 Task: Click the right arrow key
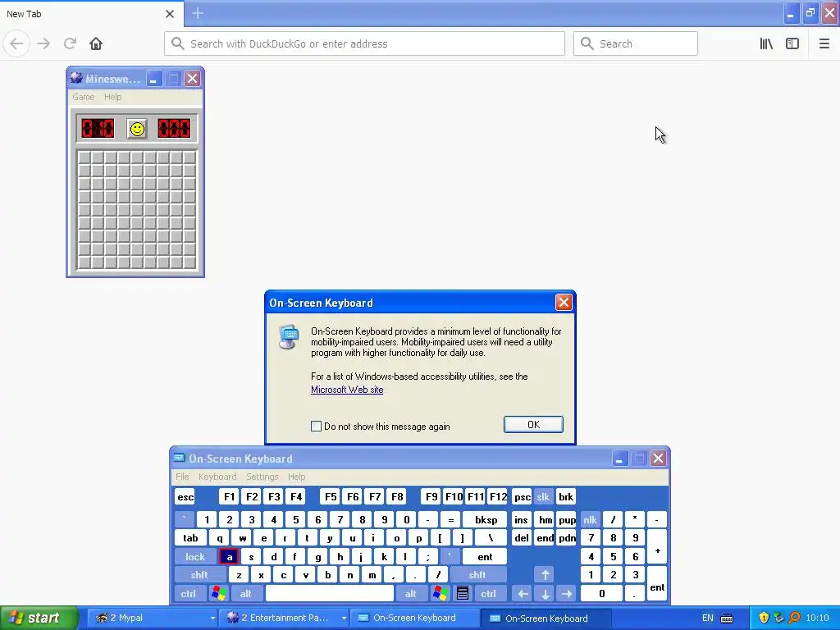[566, 594]
